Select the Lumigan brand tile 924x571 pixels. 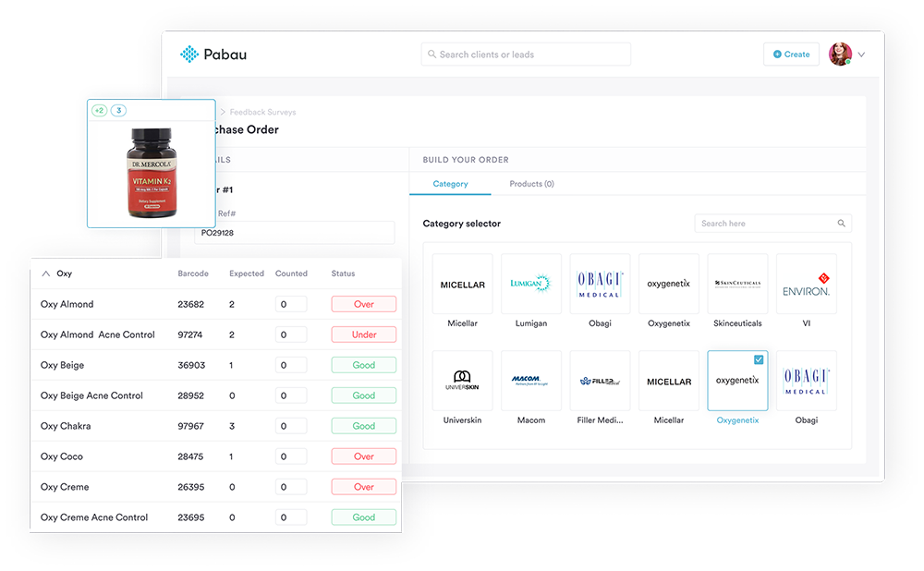pyautogui.click(x=531, y=285)
